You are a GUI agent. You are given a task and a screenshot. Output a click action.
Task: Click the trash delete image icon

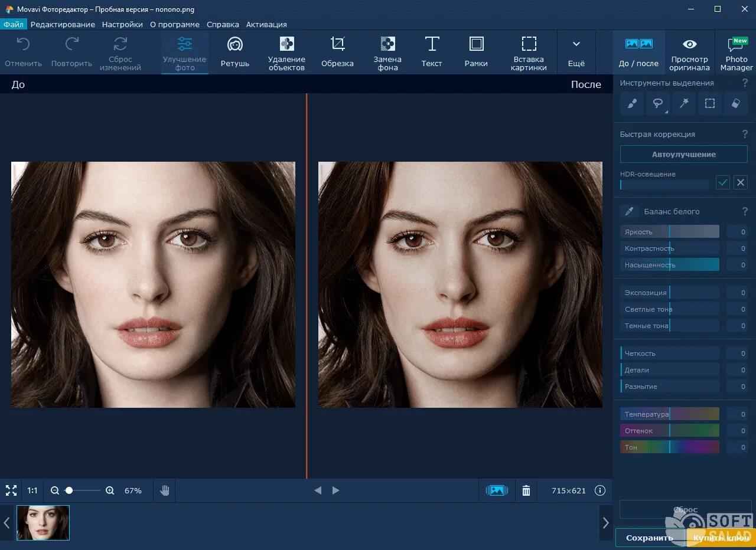pyautogui.click(x=526, y=490)
